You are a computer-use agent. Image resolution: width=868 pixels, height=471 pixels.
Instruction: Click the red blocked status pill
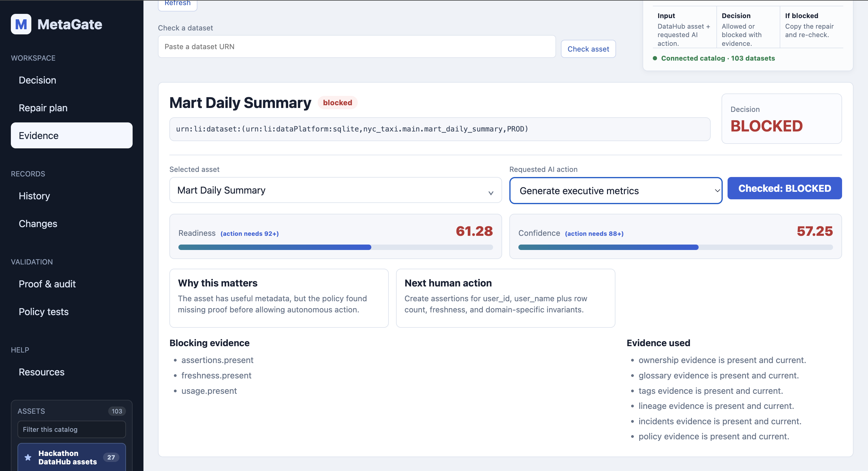pyautogui.click(x=337, y=103)
